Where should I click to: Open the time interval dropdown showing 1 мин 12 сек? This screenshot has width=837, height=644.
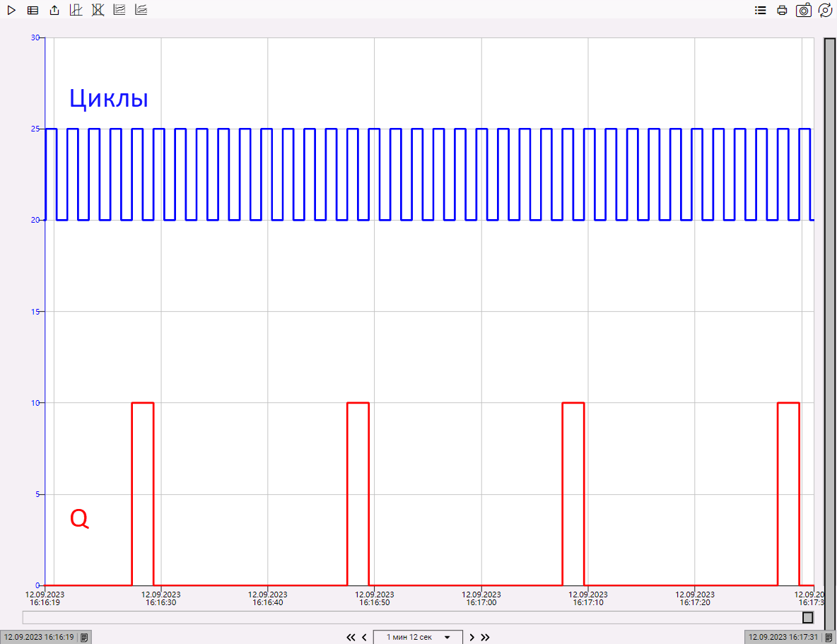tap(447, 637)
